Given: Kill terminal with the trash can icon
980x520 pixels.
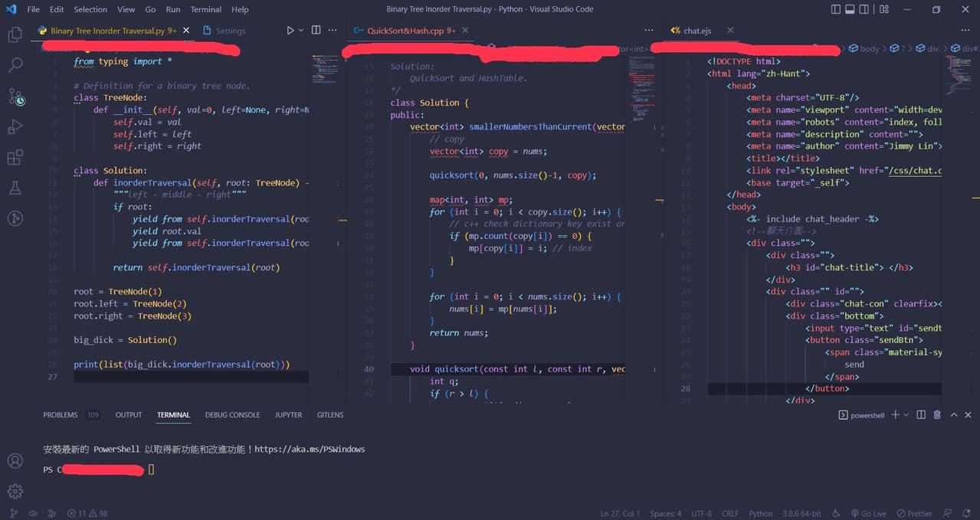Looking at the screenshot, I should pyautogui.click(x=936, y=415).
